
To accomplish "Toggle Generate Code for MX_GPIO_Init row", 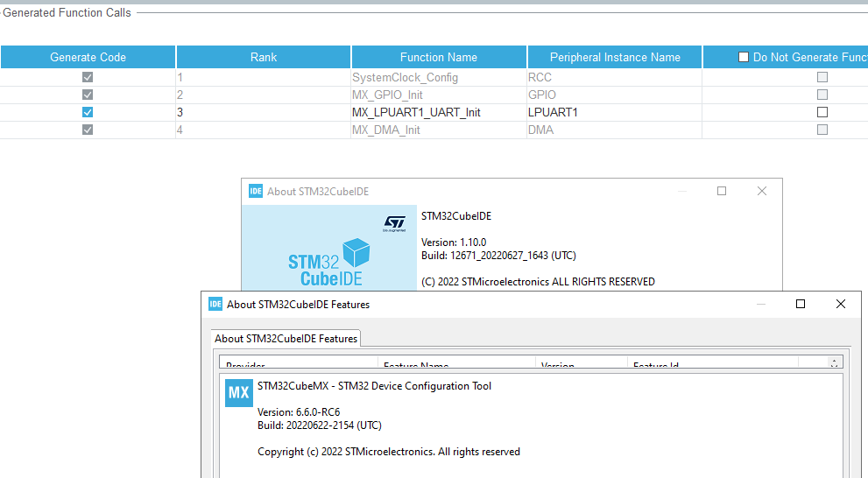I will click(88, 95).
